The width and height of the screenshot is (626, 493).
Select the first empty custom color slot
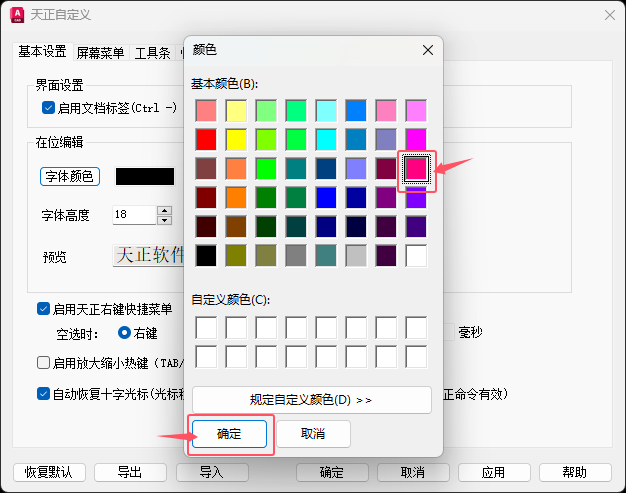click(x=206, y=328)
